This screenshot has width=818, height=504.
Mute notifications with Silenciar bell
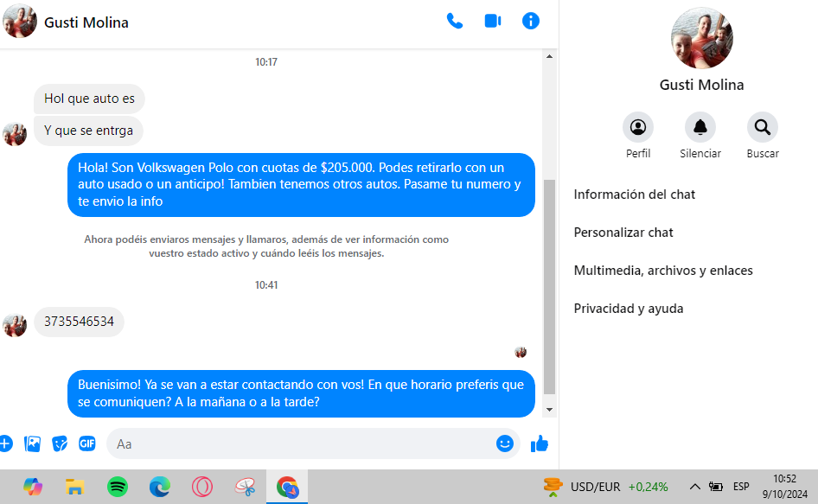click(x=700, y=128)
